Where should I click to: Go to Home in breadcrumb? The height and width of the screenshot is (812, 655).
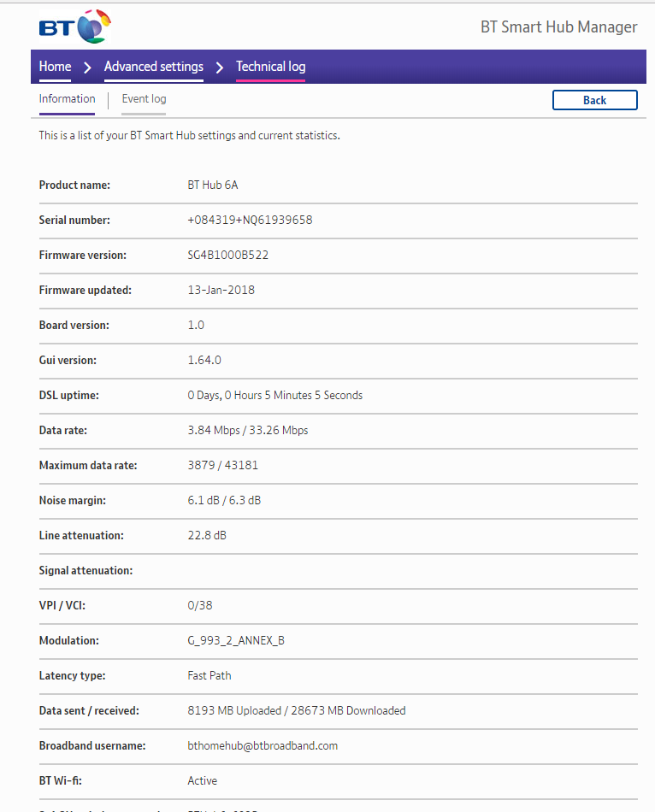[55, 67]
